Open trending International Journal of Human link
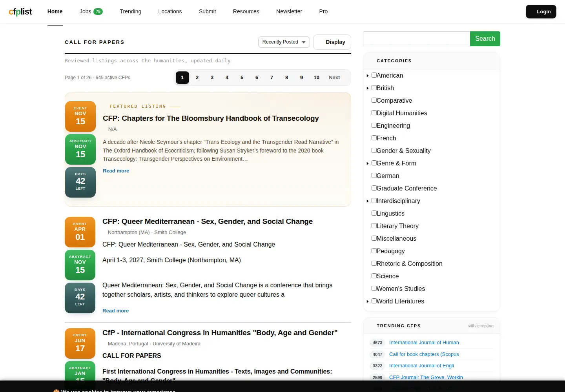Screen dimensions: 565x392 tap(424, 343)
